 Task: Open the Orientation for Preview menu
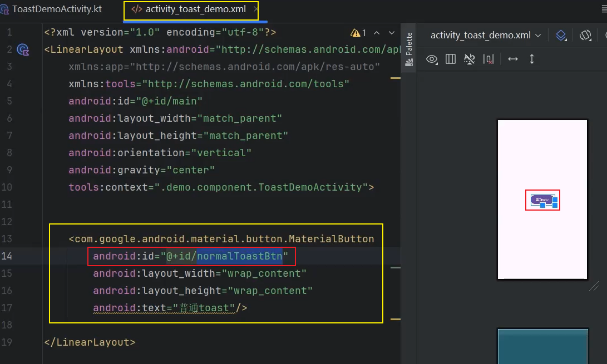point(585,36)
